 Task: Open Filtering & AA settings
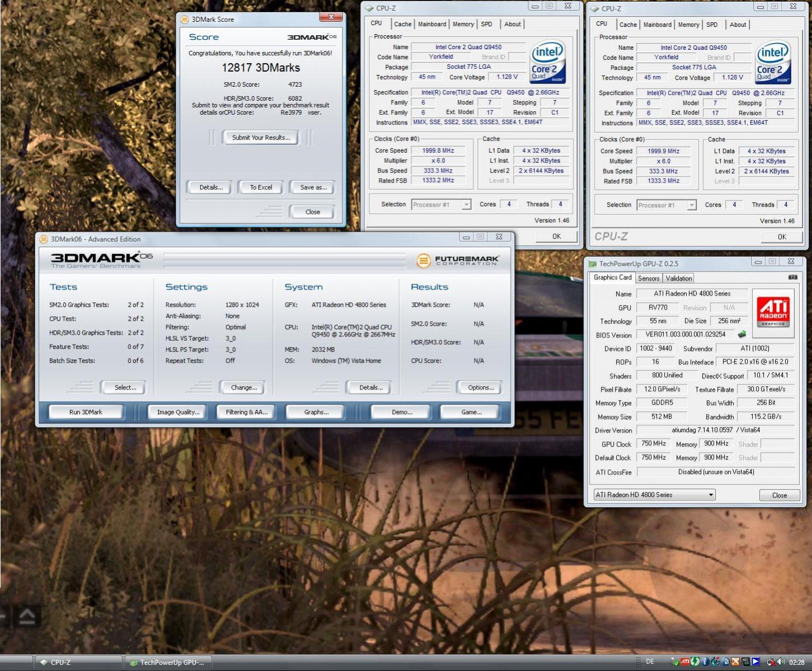(x=246, y=412)
